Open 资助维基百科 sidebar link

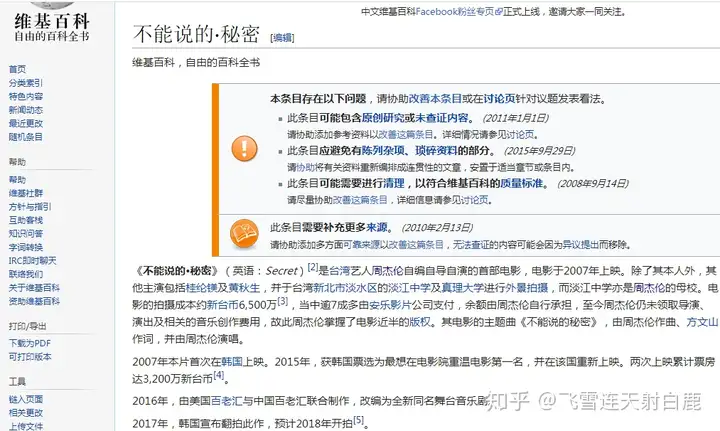(34, 301)
